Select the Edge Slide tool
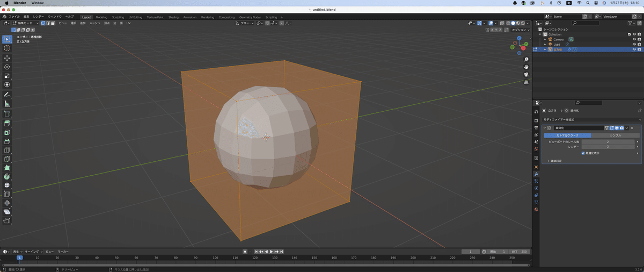Image resolution: width=644 pixels, height=272 pixels. (7, 194)
